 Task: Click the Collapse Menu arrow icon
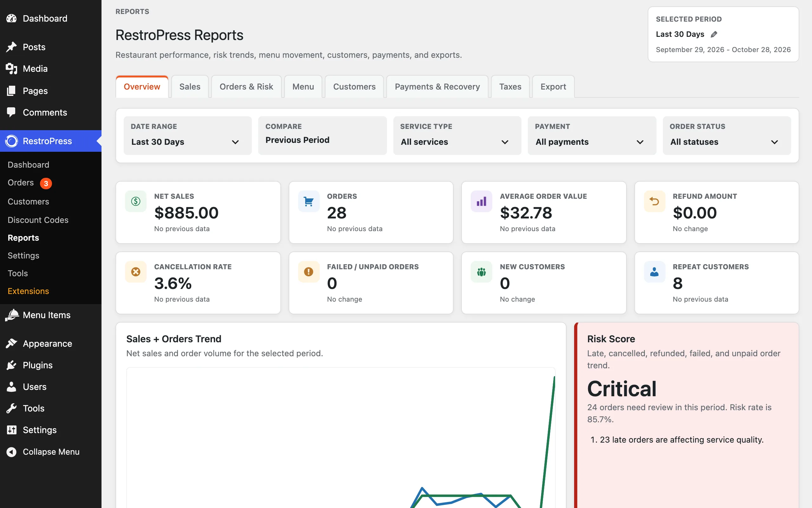click(x=11, y=452)
